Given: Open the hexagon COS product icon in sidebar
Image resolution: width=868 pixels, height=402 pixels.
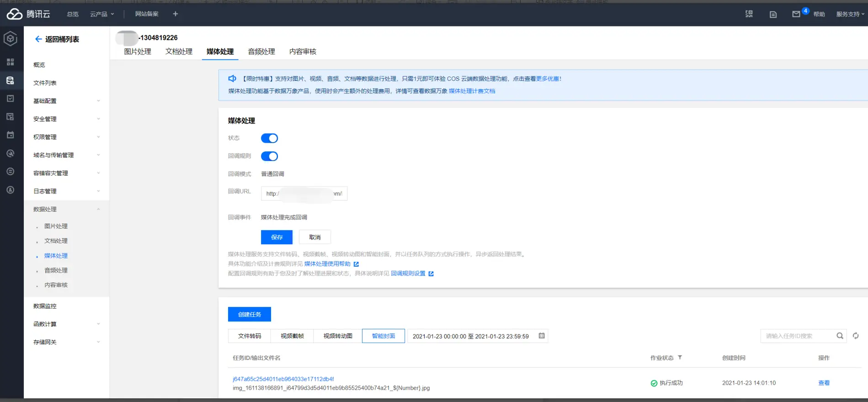Looking at the screenshot, I should [11, 39].
